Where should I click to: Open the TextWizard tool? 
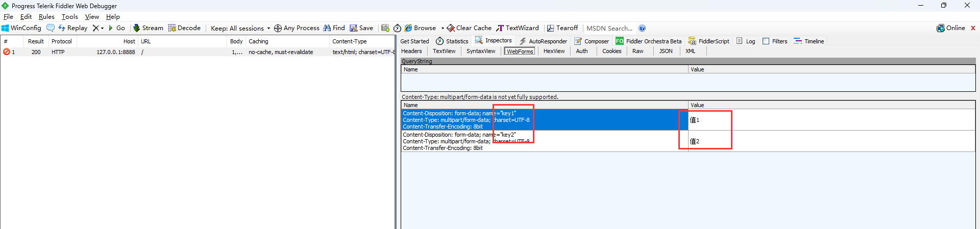(518, 28)
